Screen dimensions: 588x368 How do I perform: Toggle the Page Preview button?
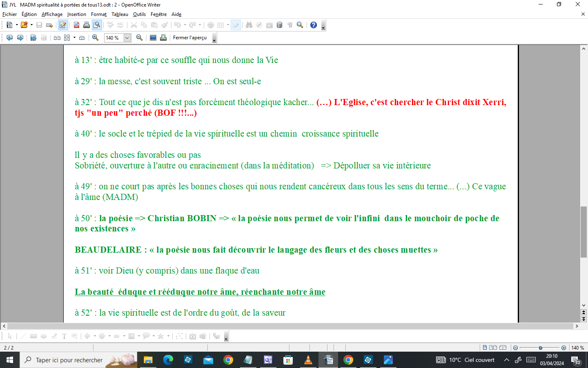[x=97, y=25]
